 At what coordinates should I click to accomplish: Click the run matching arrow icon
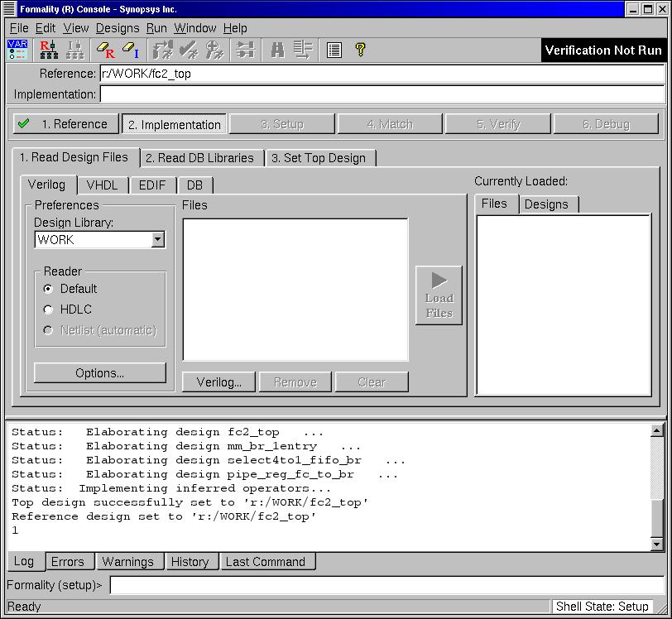(163, 50)
